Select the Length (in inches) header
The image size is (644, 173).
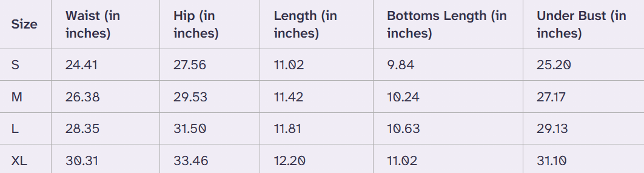tap(305, 24)
